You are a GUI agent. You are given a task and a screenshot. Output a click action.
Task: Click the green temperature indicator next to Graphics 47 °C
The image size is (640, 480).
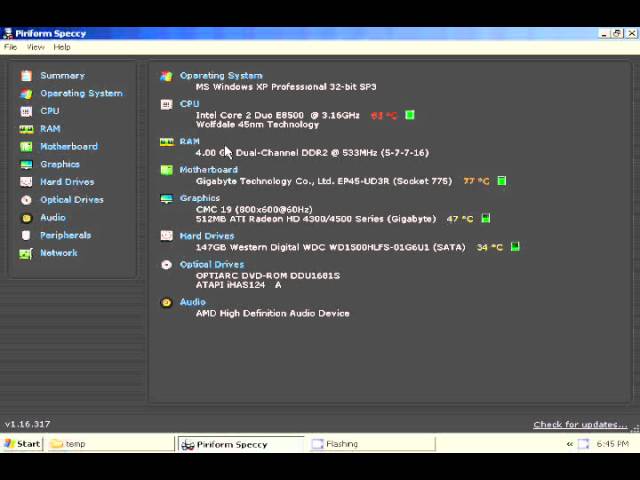click(x=486, y=218)
